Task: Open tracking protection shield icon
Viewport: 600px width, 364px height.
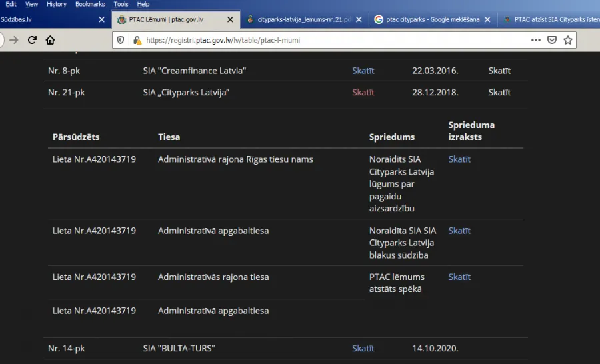Action: (x=121, y=40)
